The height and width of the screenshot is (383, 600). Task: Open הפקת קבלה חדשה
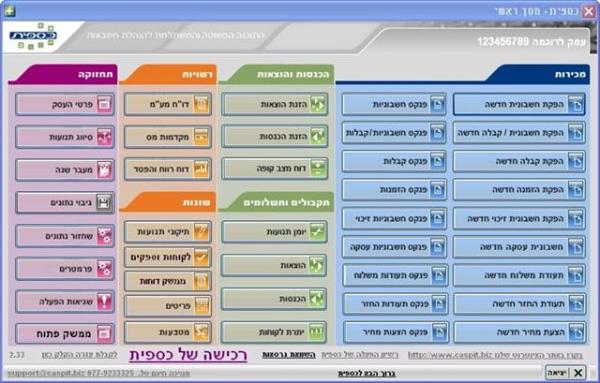[x=519, y=161]
